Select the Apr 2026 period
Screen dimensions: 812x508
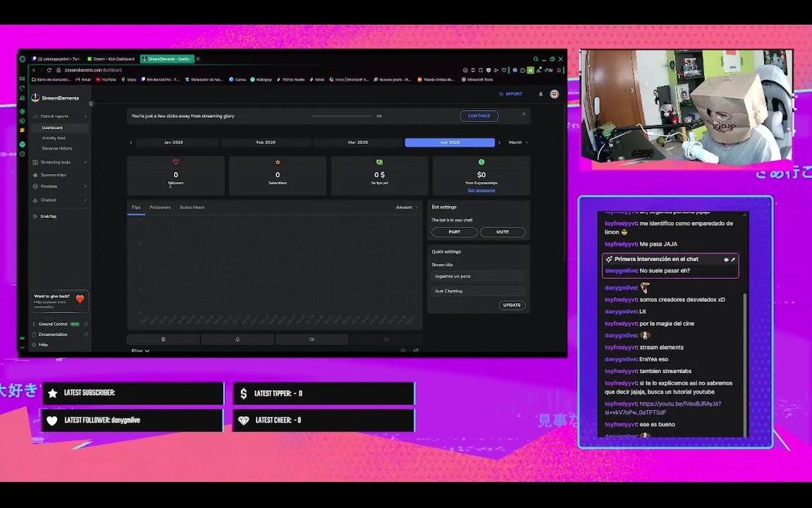(x=450, y=143)
